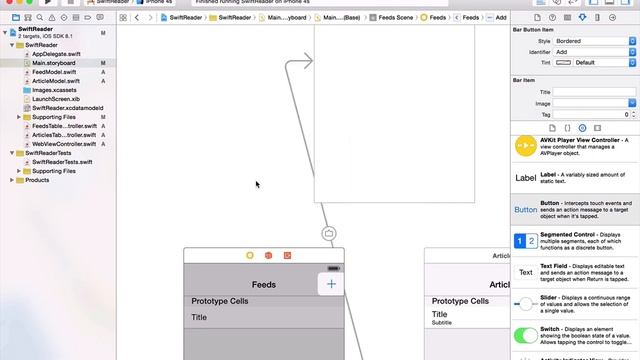Open the Test navigator tab

coord(64,18)
